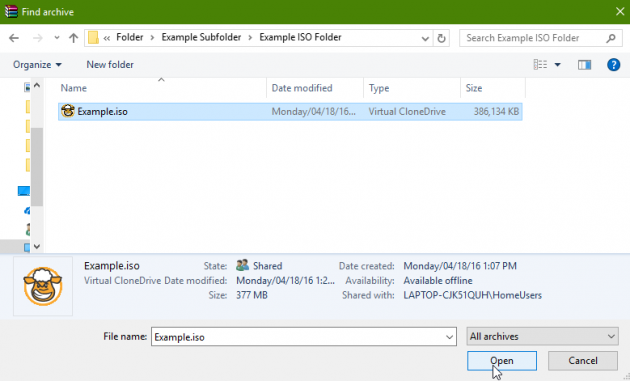Click the Open button
This screenshot has height=381, width=630.
click(x=501, y=361)
